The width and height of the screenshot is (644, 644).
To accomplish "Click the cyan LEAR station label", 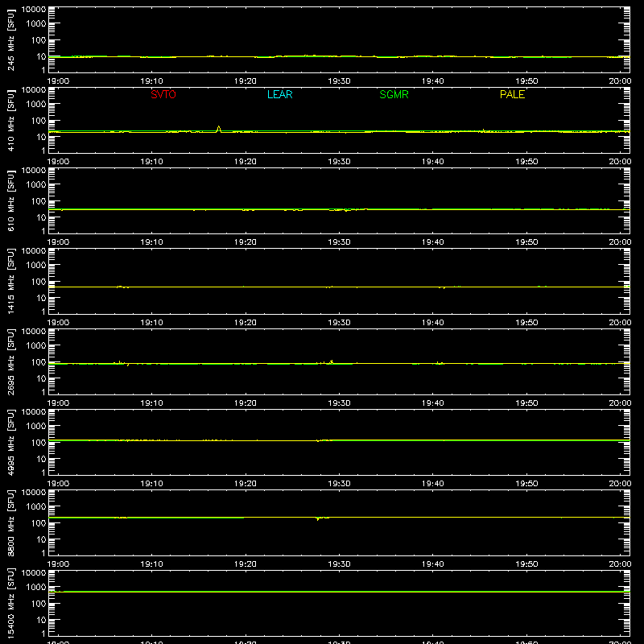I will pyautogui.click(x=279, y=94).
